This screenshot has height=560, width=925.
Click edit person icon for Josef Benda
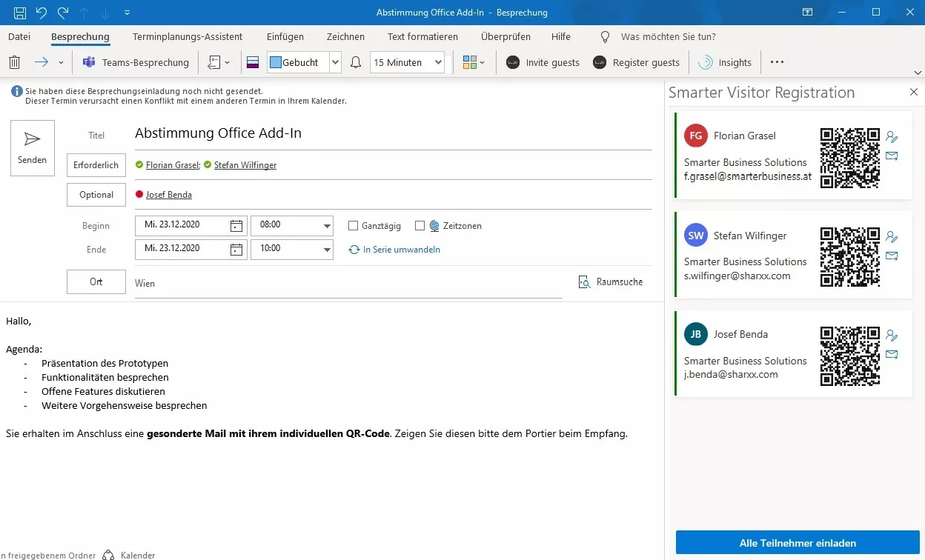pyautogui.click(x=892, y=336)
